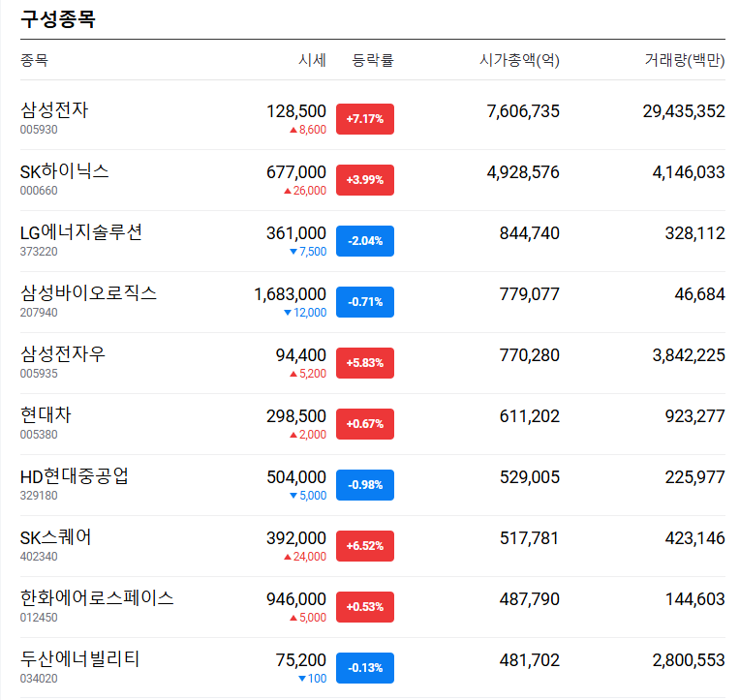Click the ▲8,600 price change
This screenshot has height=700, width=740.
tap(308, 130)
